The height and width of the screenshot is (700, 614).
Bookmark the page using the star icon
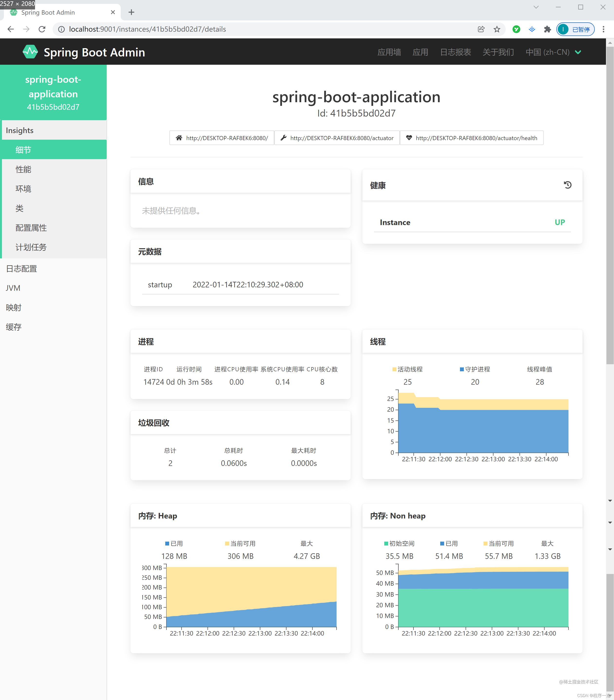[497, 29]
